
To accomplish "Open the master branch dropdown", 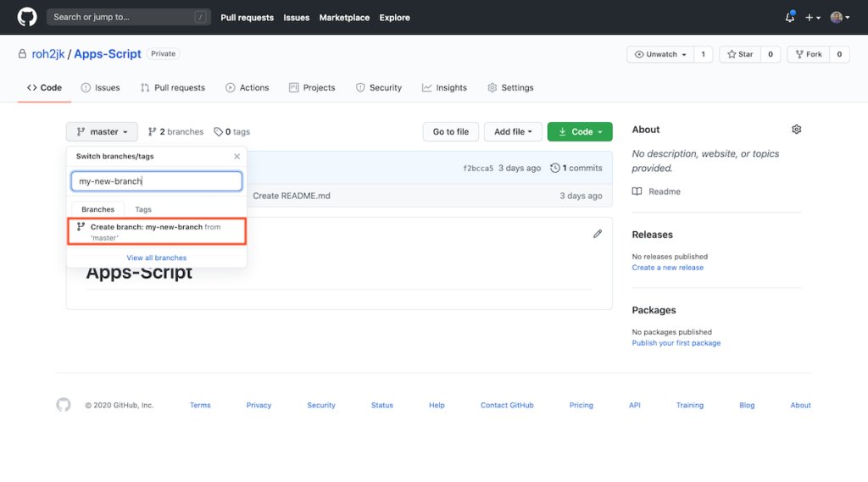I will pyautogui.click(x=102, y=131).
